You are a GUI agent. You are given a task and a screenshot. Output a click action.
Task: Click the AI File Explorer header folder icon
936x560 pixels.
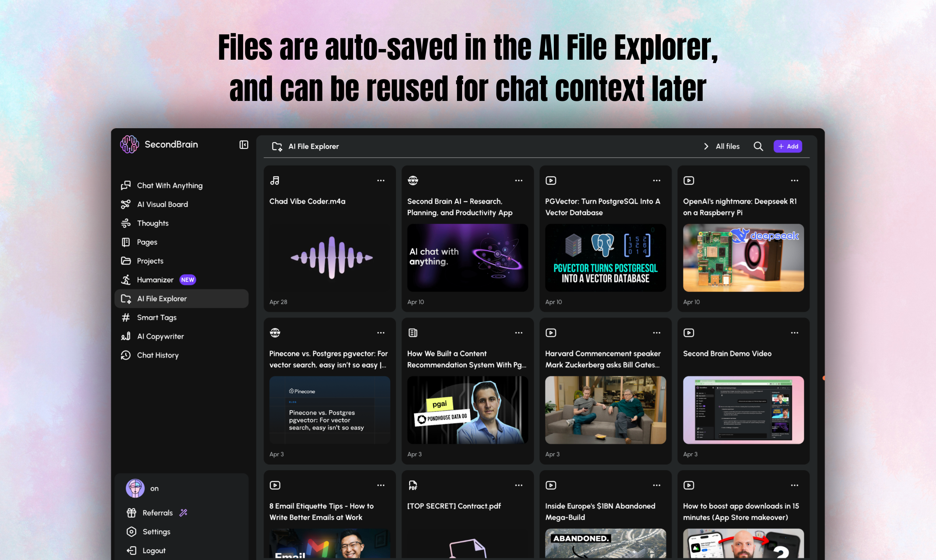pyautogui.click(x=277, y=146)
